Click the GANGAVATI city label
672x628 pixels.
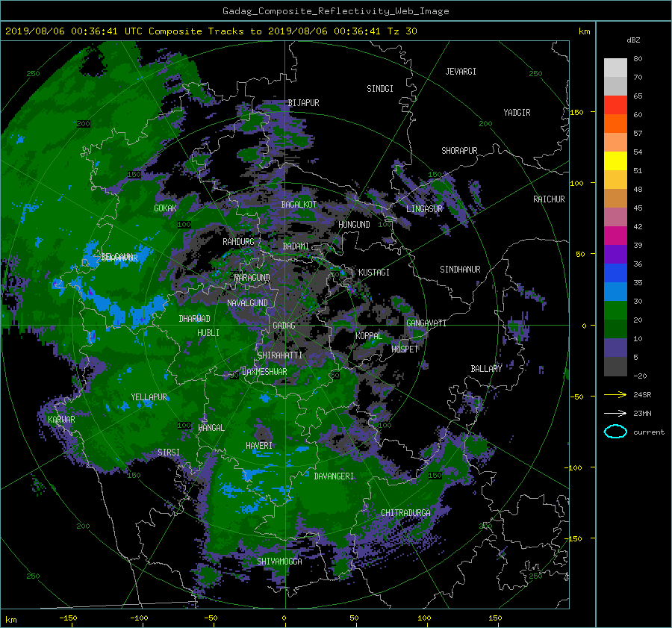coord(426,323)
